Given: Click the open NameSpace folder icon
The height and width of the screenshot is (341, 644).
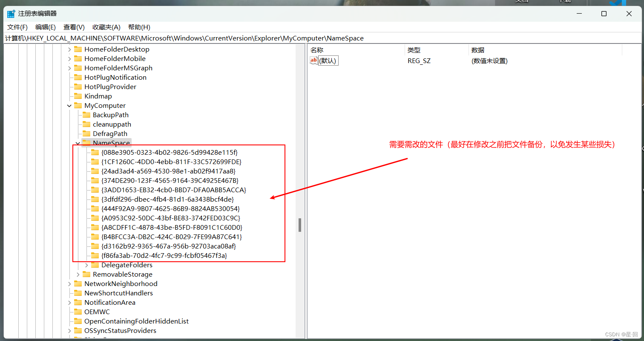Looking at the screenshot, I should click(86, 143).
